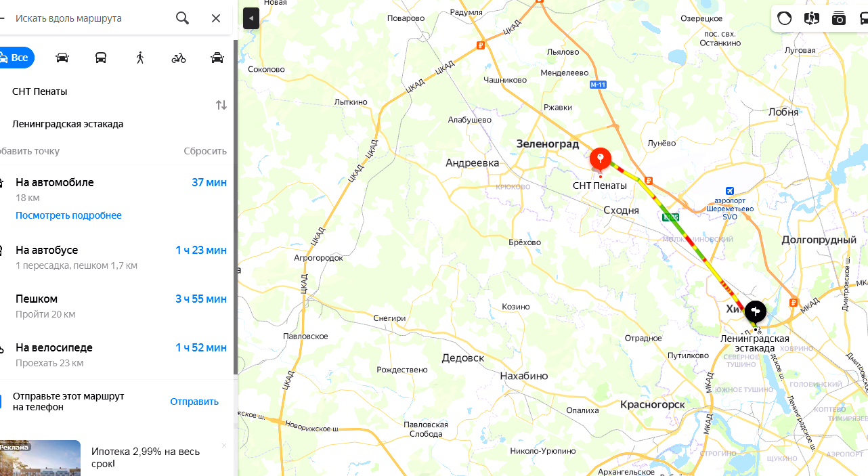Screen dimensions: 868x476
Task: Click the Посмотреть подробнее link
Action: point(68,215)
